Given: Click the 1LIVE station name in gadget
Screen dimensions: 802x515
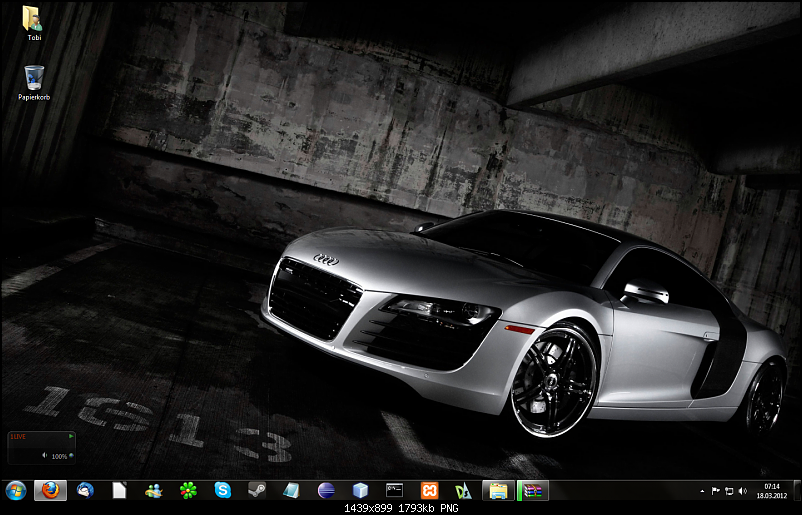Looking at the screenshot, I should point(18,436).
